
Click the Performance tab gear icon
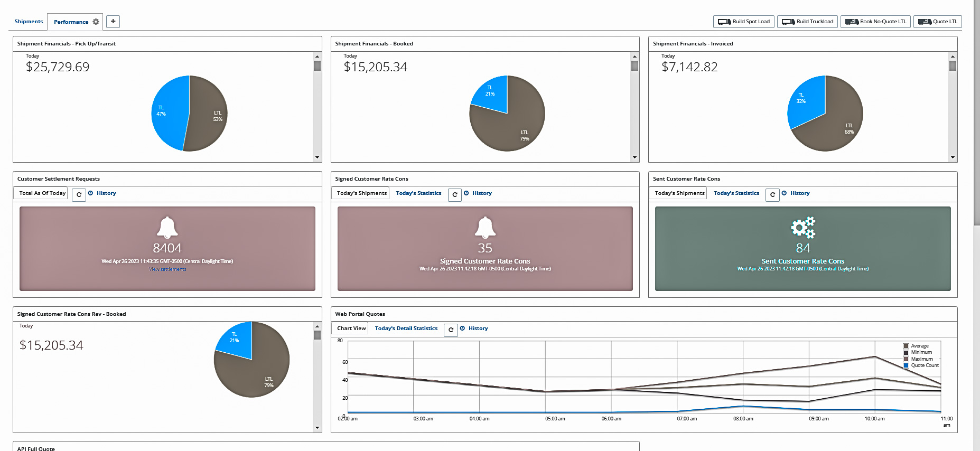pyautogui.click(x=96, y=22)
